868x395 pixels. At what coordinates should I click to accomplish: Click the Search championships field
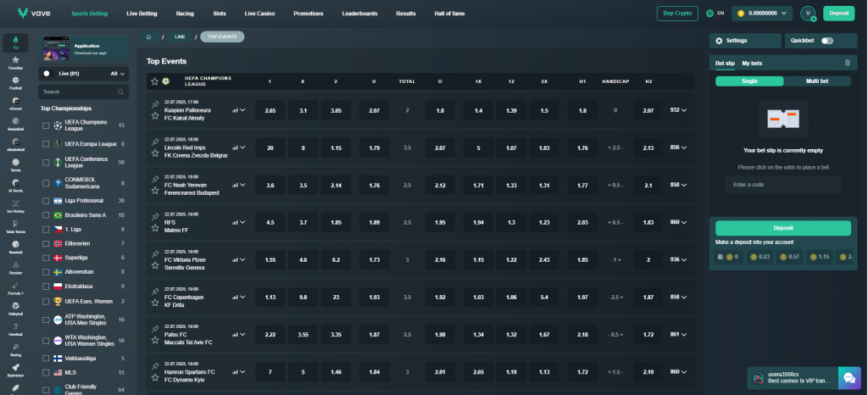coord(83,92)
